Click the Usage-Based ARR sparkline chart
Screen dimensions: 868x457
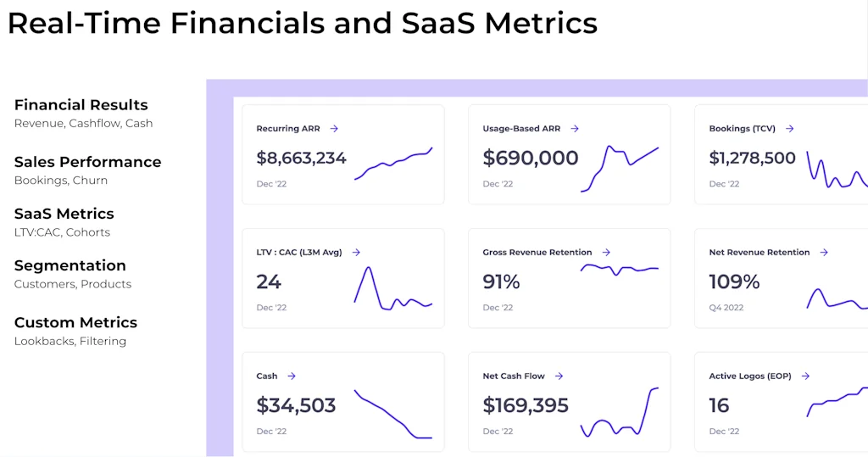click(x=620, y=167)
